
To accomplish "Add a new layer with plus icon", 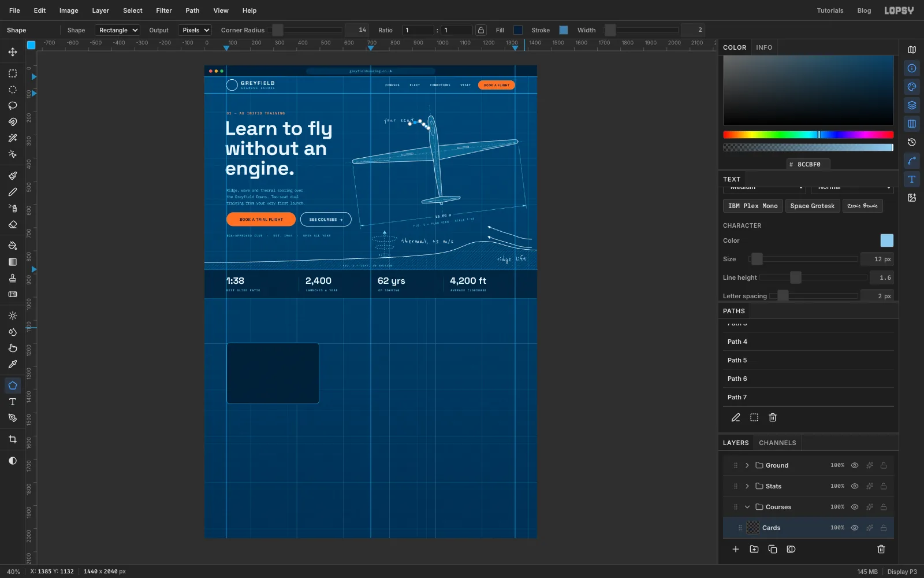I will pyautogui.click(x=736, y=549).
